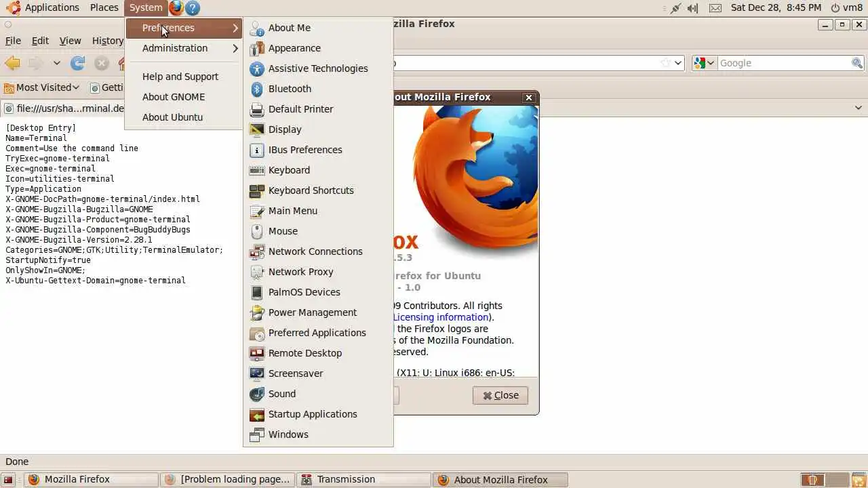Open the Firefox View menu

(70, 41)
